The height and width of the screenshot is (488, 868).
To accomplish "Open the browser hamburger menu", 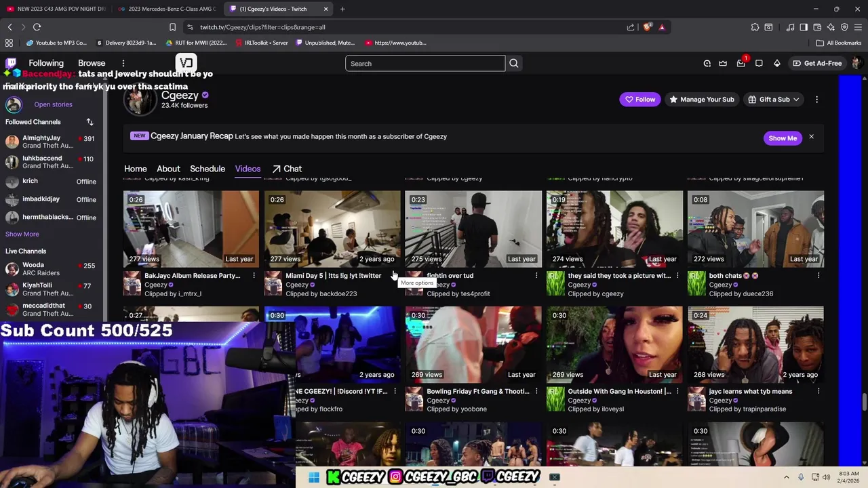I will point(858,27).
